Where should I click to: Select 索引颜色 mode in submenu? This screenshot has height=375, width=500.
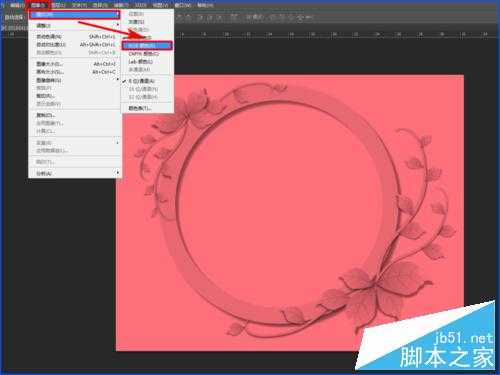click(147, 37)
